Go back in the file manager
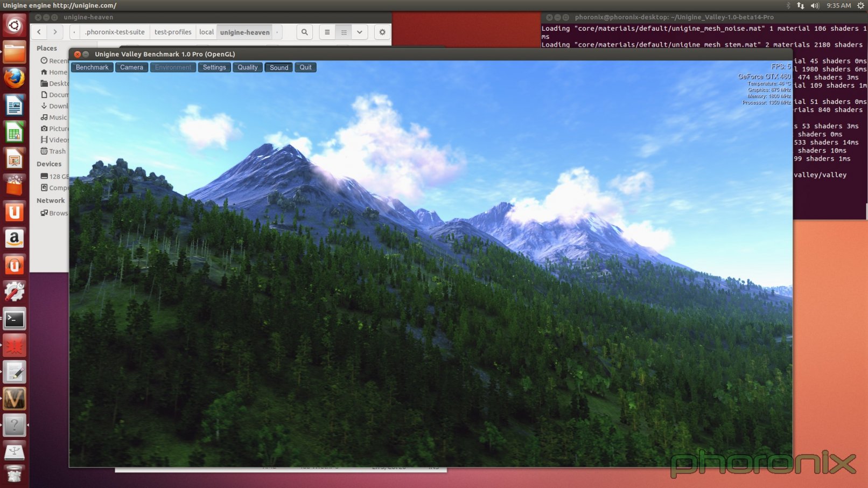Image resolution: width=868 pixels, height=488 pixels. coord(39,32)
